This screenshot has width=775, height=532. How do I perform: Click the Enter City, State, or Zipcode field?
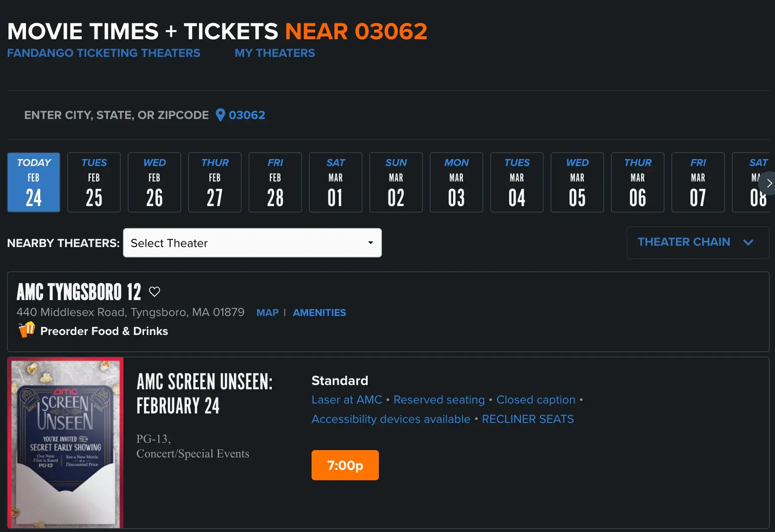(117, 115)
